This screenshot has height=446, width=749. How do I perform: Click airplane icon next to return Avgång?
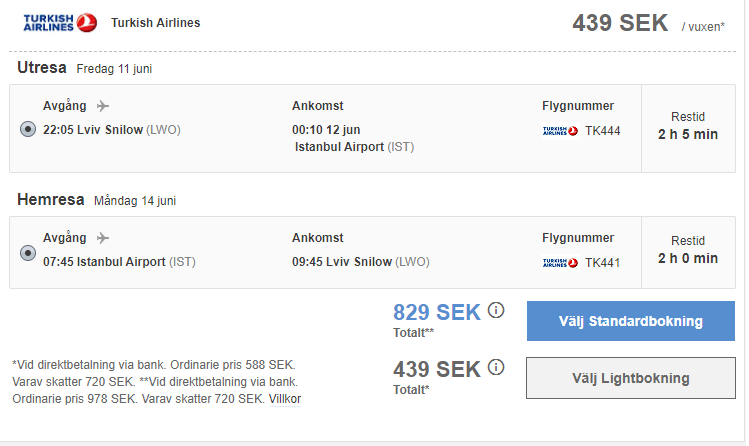(103, 237)
